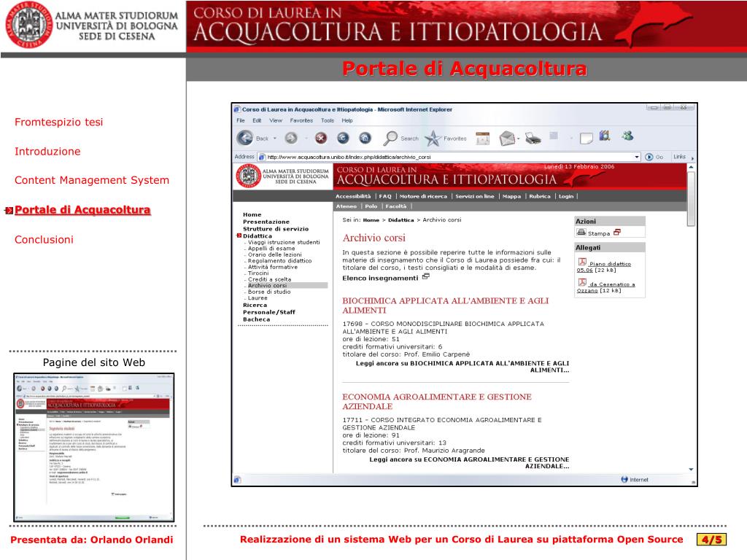Click the IE Forward arrow button
Screen dimensions: 747x560
[291, 138]
